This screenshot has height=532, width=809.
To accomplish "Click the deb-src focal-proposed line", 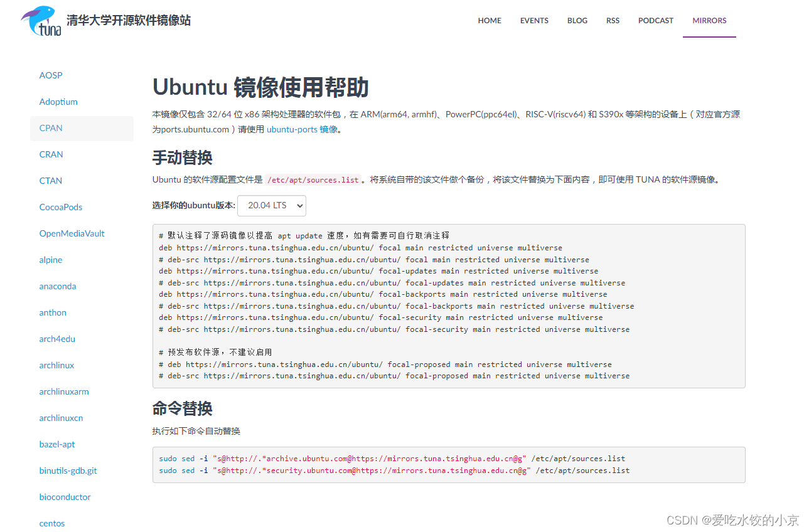I will (394, 376).
